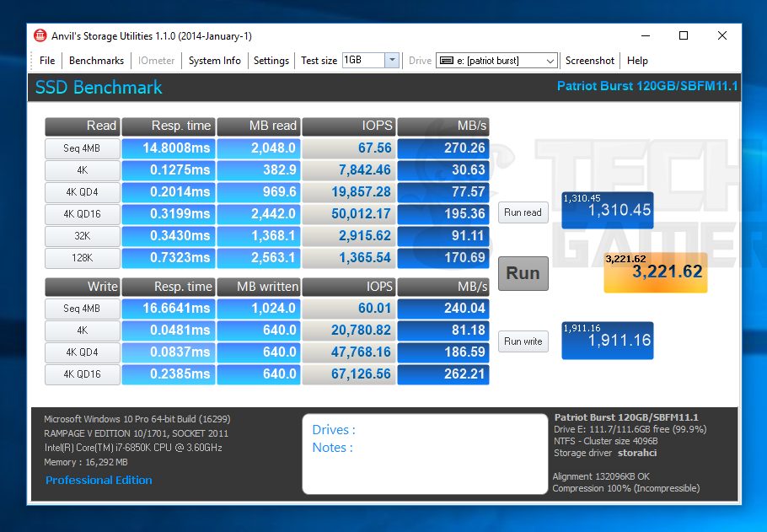Click the Alignment 132096KB OK text

pos(601,476)
